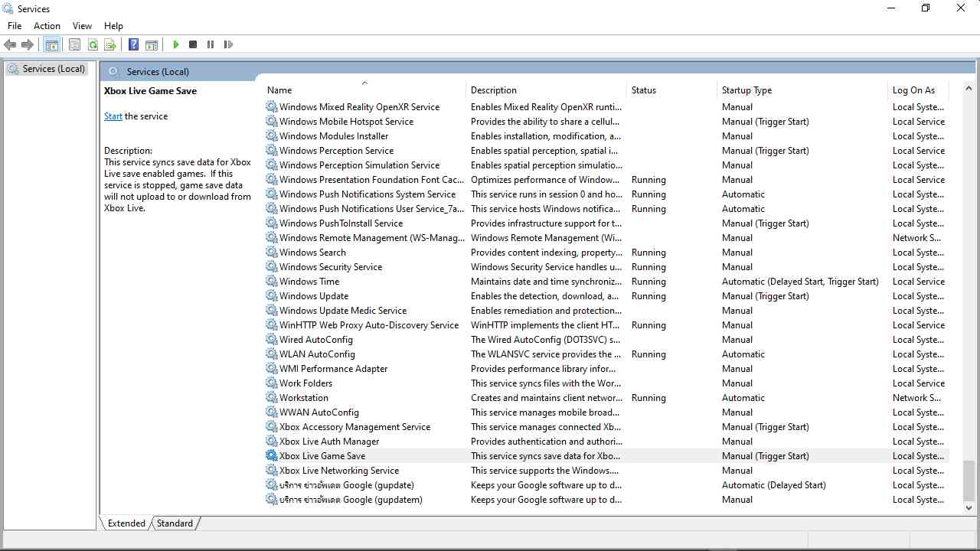Click the Refresh toolbar icon
This screenshot has height=551, width=980.
pos(93,44)
